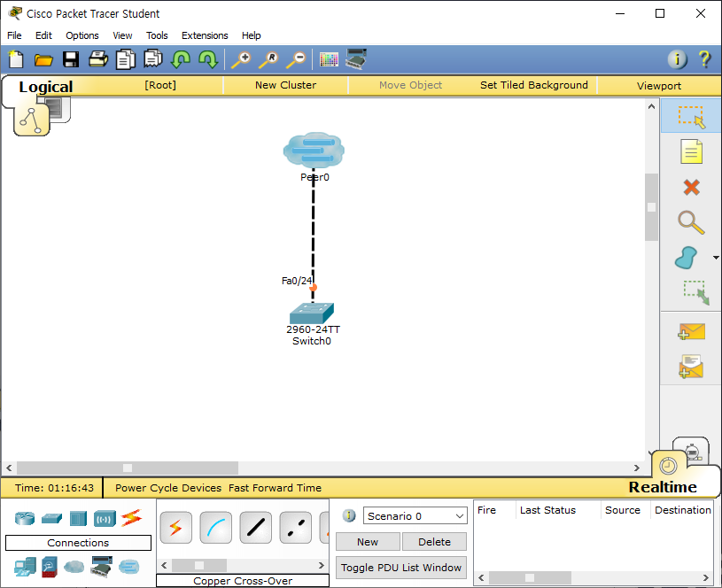Click the [Root] navigation label
Image resolution: width=722 pixels, height=588 pixels.
pyautogui.click(x=160, y=85)
